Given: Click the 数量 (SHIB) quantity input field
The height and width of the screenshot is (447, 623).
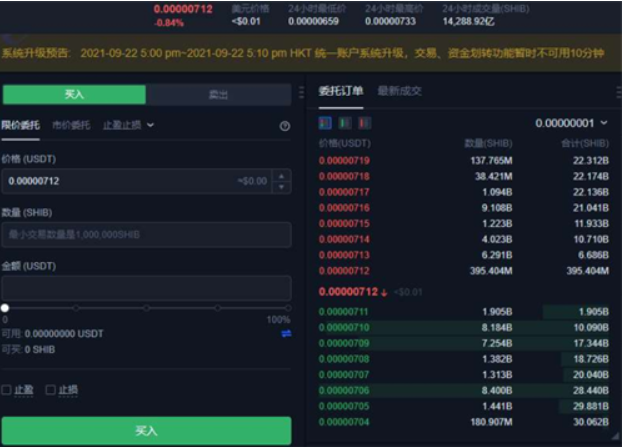Looking at the screenshot, I should (x=146, y=234).
